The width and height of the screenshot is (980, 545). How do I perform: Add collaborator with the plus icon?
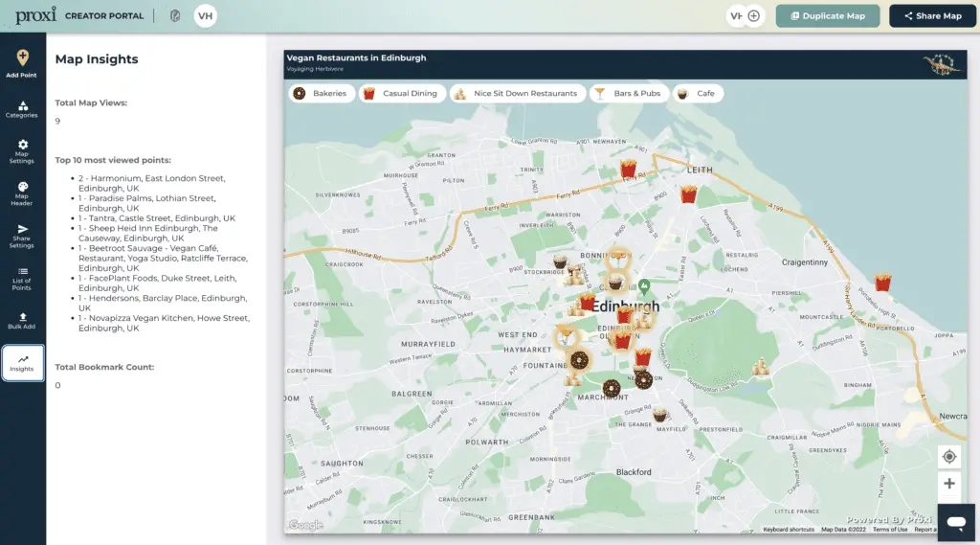point(754,15)
